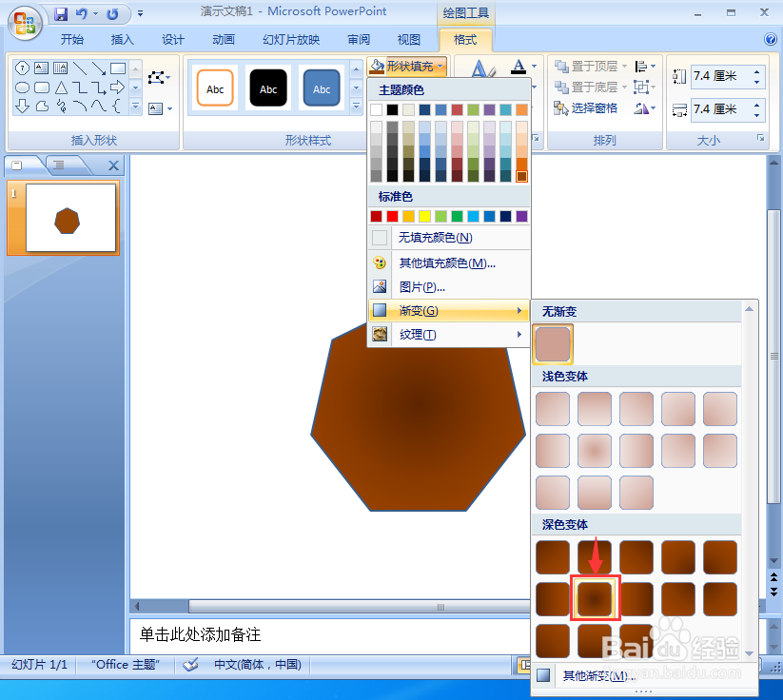
Task: Select the text box shape tool
Action: click(42, 68)
